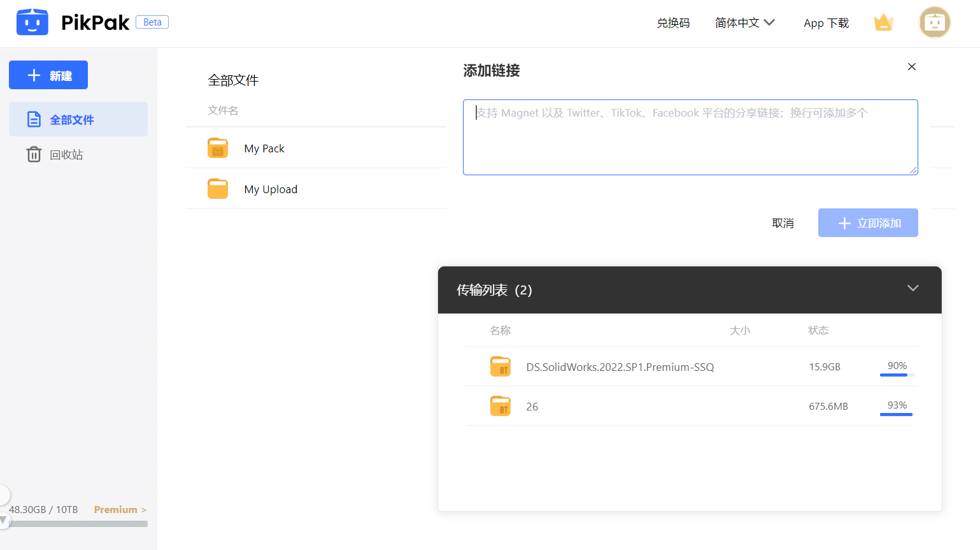The image size is (980, 550).
Task: Open the 兑换码 redeem code link
Action: (x=673, y=23)
